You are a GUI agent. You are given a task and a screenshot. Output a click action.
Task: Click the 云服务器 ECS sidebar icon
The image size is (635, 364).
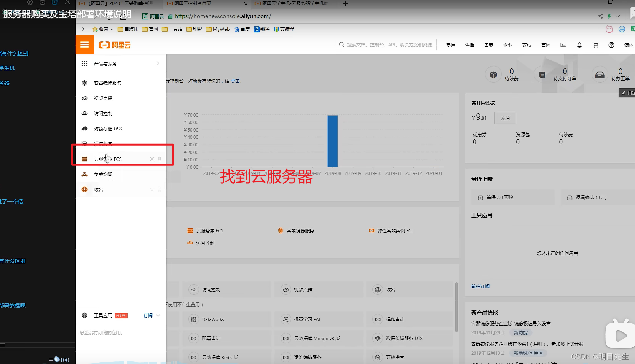pyautogui.click(x=85, y=159)
